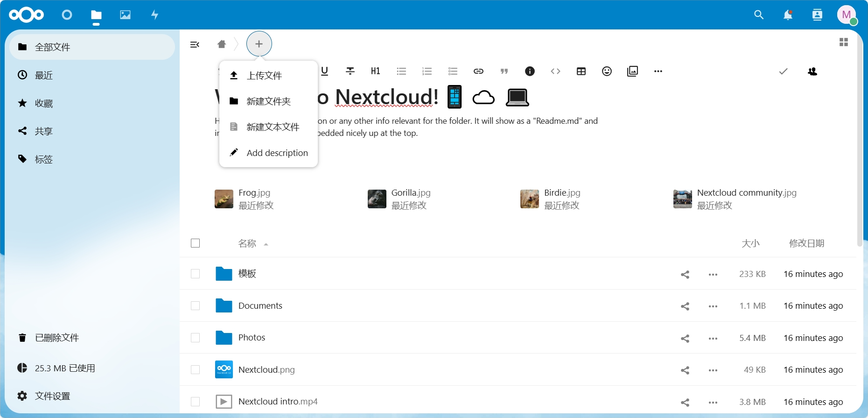
Task: Open the contacts menu icon
Action: pyautogui.click(x=817, y=15)
